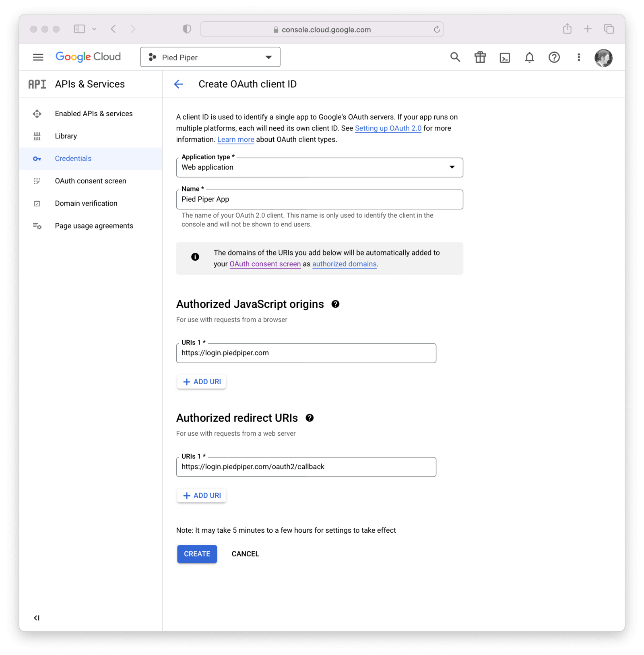Viewport: 644px width, 655px height.
Task: Click the gift offers icon
Action: click(480, 57)
